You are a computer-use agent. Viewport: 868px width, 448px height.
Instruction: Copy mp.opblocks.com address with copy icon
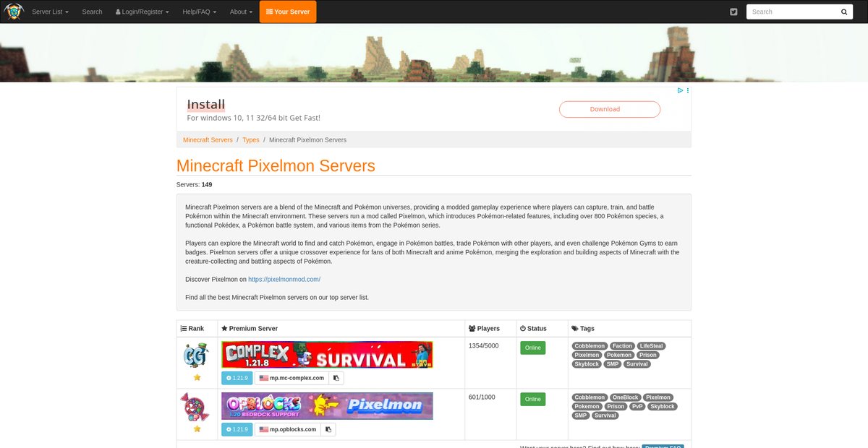pos(328,429)
